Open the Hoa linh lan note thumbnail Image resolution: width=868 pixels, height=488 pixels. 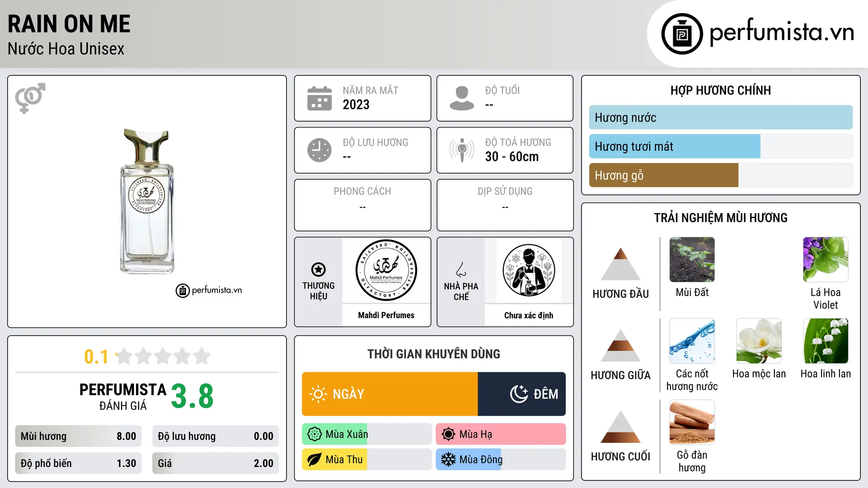(826, 341)
